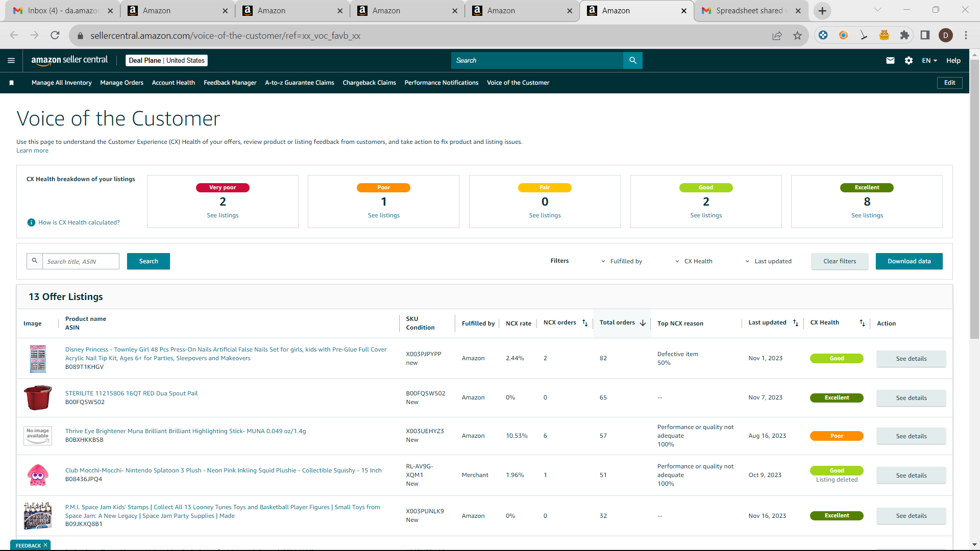
Task: Click the magnifier search button in header
Action: tap(633, 60)
